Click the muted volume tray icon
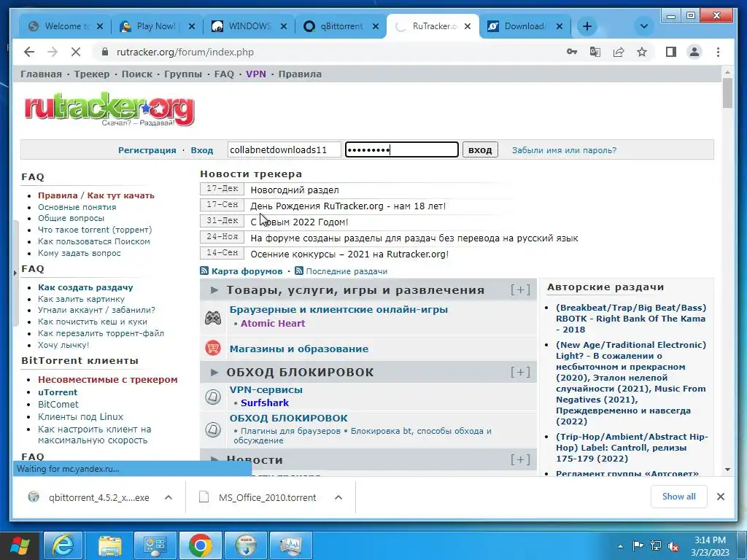Screen dimensions: 747x560 673,546
